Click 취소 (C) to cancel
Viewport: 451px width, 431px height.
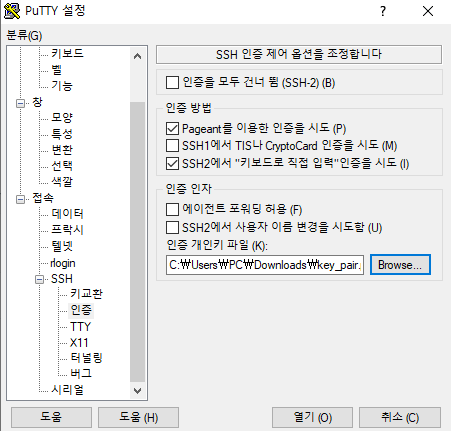click(x=400, y=417)
